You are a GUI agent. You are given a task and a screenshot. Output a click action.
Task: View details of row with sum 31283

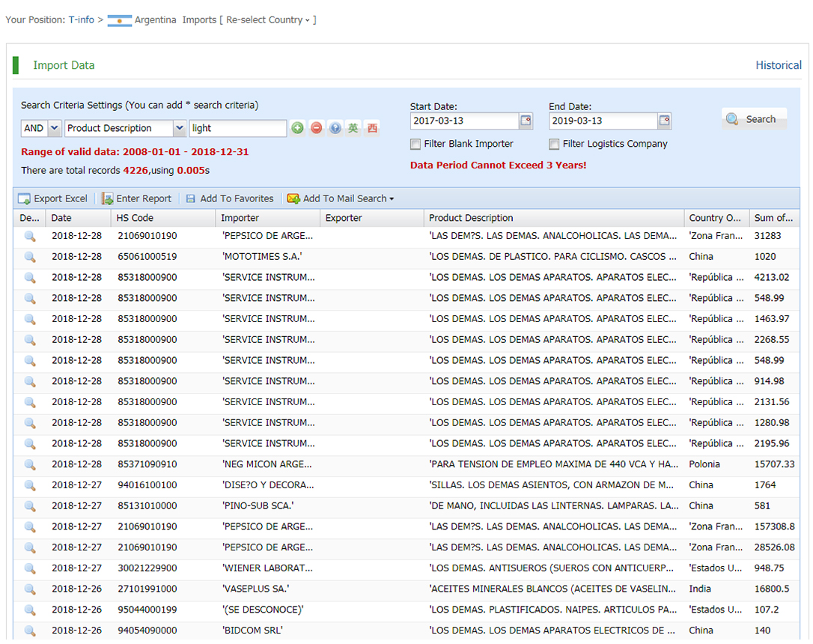(30, 236)
